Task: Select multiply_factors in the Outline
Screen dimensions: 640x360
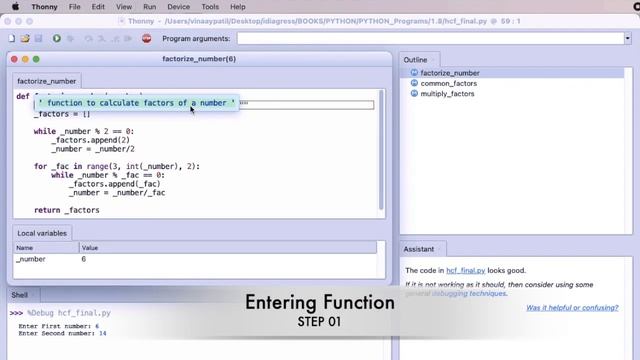Action: click(447, 93)
